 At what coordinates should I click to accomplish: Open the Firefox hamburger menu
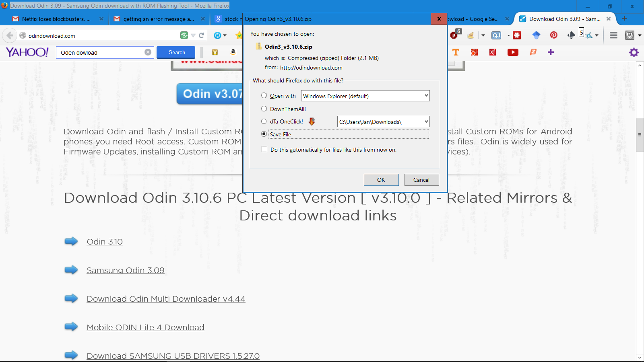[x=613, y=35]
